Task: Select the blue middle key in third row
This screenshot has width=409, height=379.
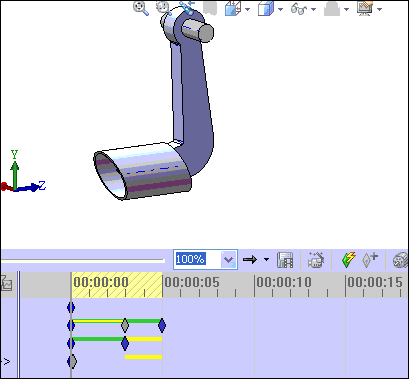Action: pos(125,343)
